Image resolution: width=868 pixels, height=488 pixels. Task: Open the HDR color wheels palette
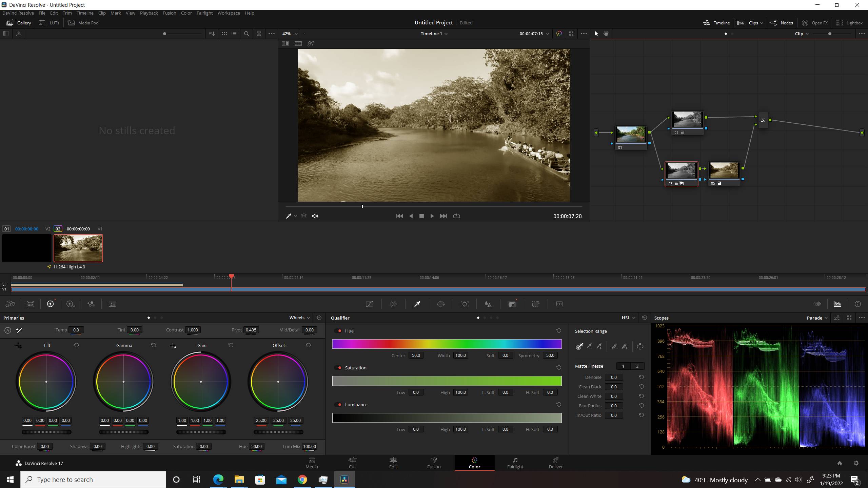pyautogui.click(x=71, y=304)
